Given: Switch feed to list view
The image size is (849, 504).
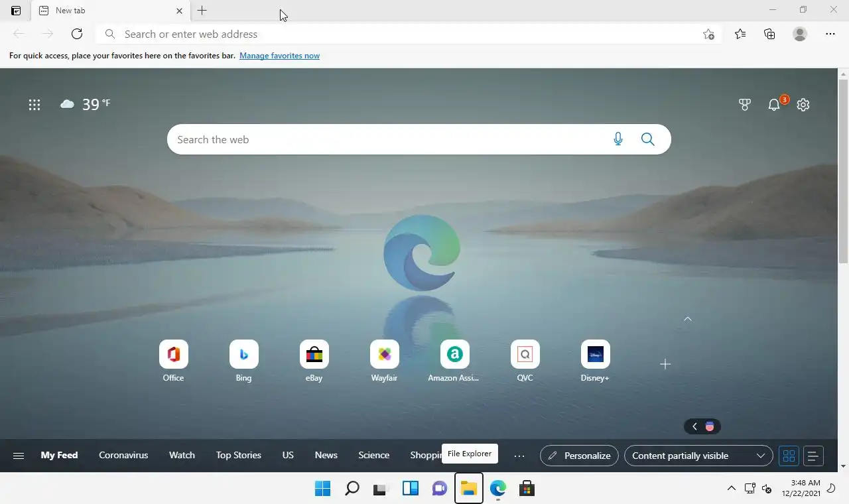Looking at the screenshot, I should point(813,456).
